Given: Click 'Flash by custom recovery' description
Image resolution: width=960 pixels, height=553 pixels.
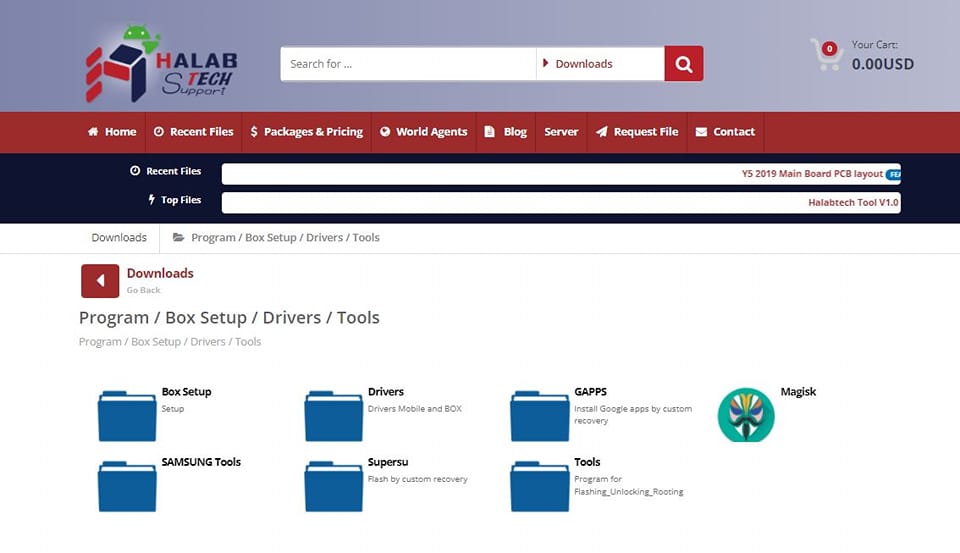Looking at the screenshot, I should pos(418,480).
